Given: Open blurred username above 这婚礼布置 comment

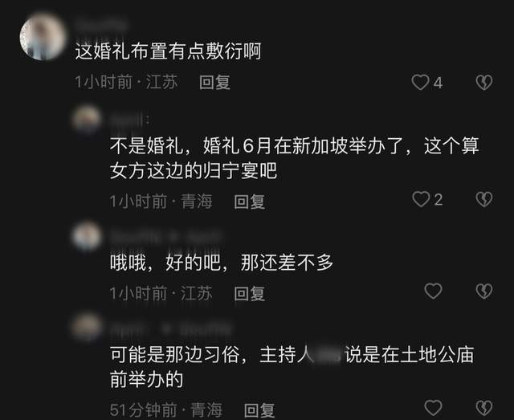Looking at the screenshot, I should click(x=102, y=25).
